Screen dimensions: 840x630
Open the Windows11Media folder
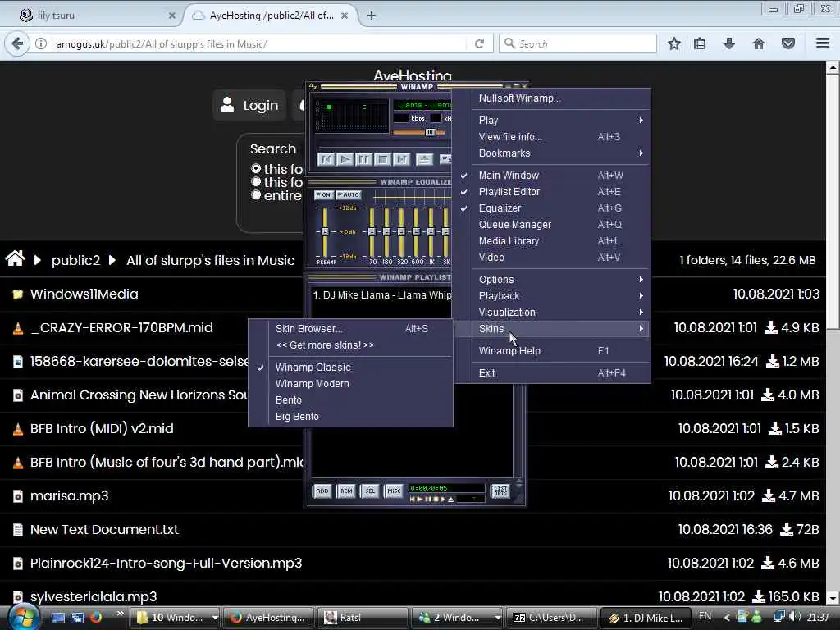click(84, 294)
